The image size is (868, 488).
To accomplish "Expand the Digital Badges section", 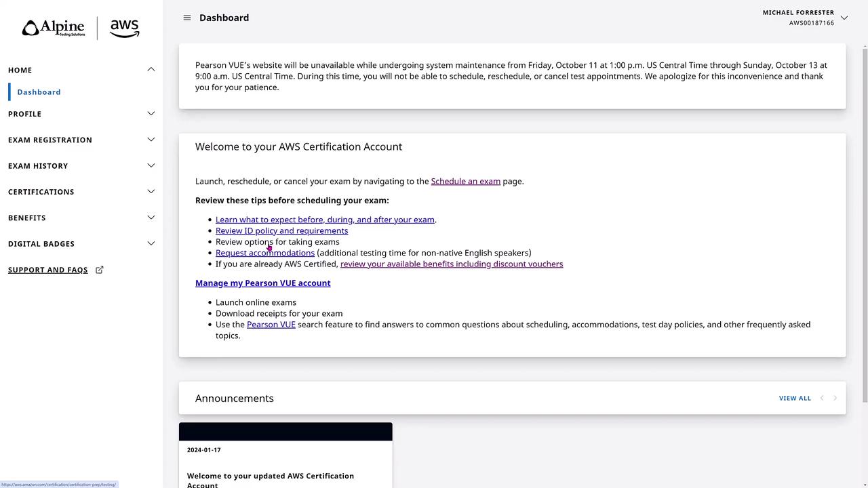I will [x=151, y=244].
